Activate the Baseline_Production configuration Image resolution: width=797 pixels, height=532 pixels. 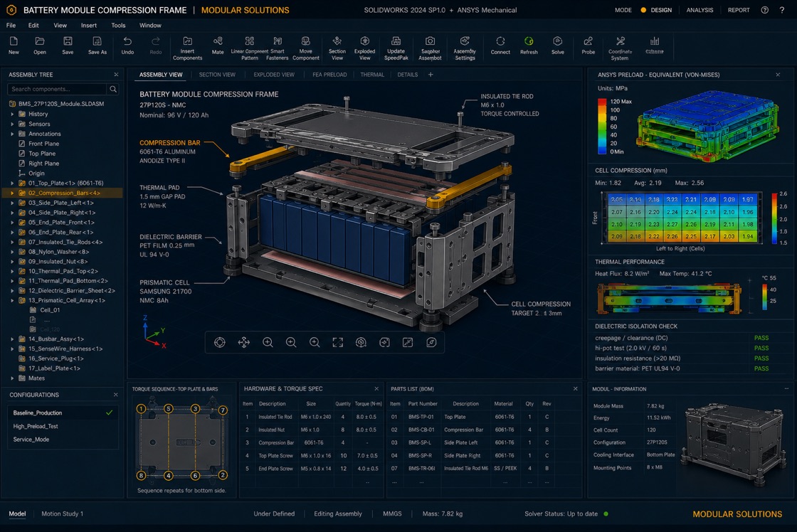[63, 413]
